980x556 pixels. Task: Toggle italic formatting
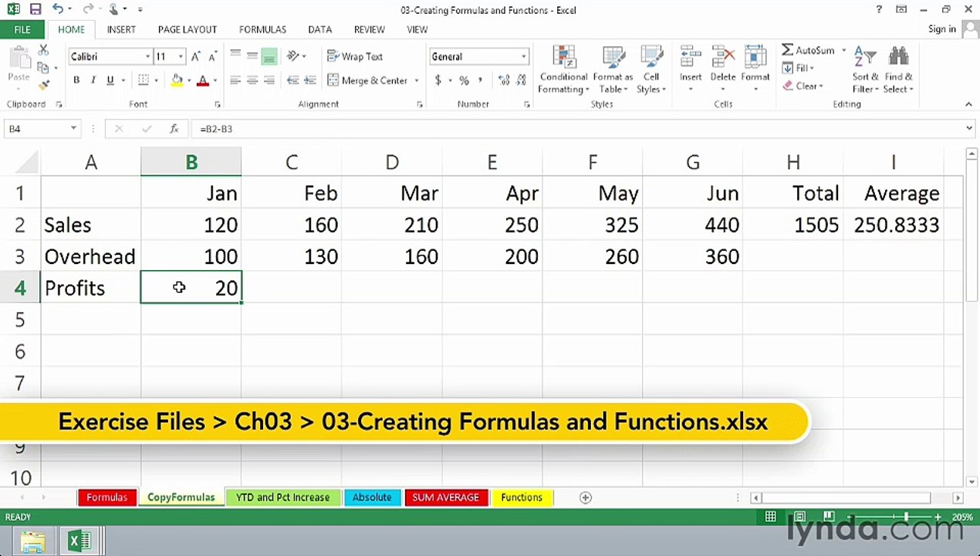pyautogui.click(x=93, y=80)
